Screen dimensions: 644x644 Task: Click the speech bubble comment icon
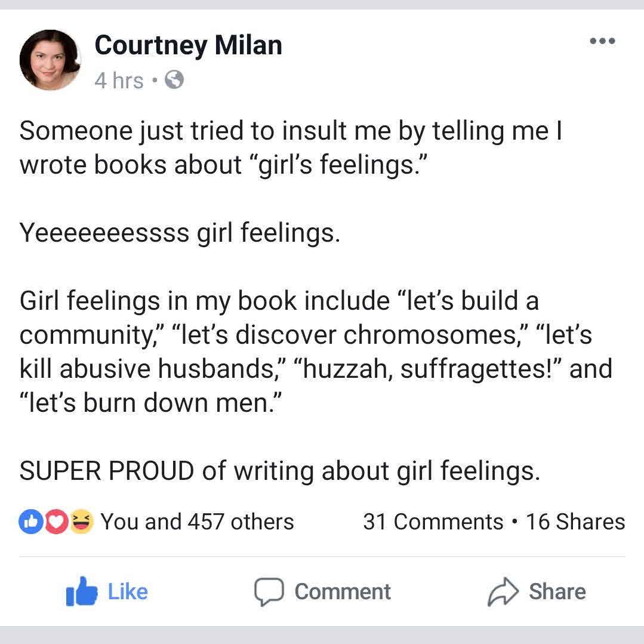(x=268, y=591)
